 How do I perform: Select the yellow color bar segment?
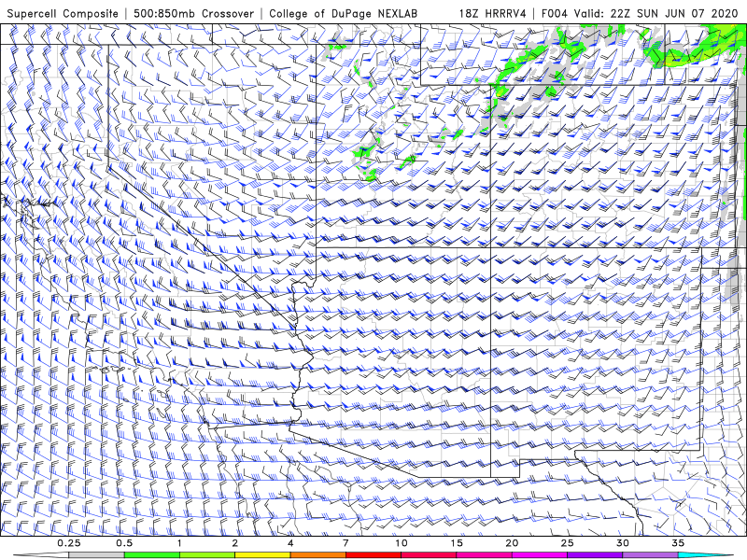[x=263, y=555]
